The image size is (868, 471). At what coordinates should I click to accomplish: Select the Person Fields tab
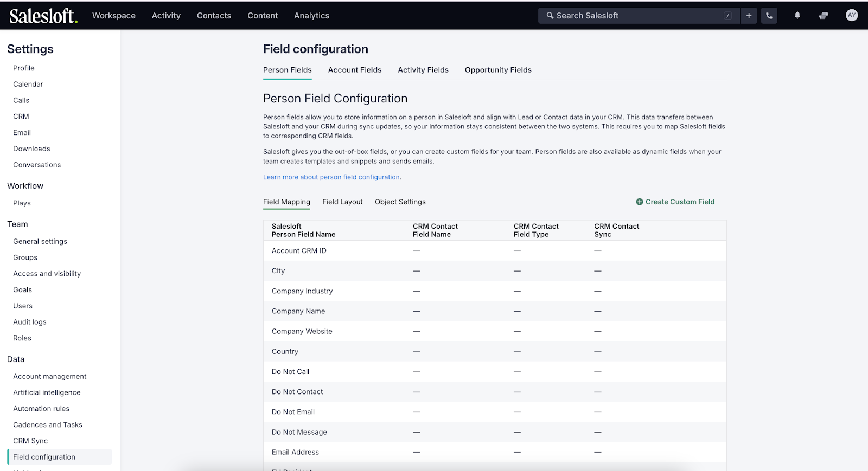(x=288, y=70)
